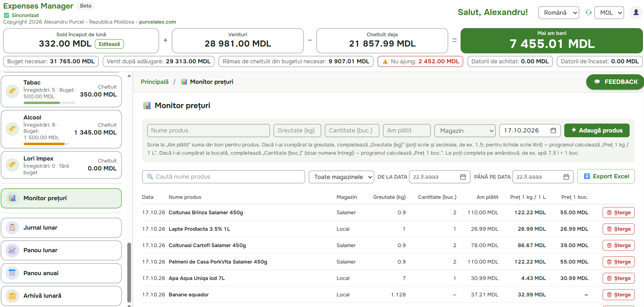Click the Caută nume produs search field
This screenshot has height=307, width=644.
coord(223,177)
